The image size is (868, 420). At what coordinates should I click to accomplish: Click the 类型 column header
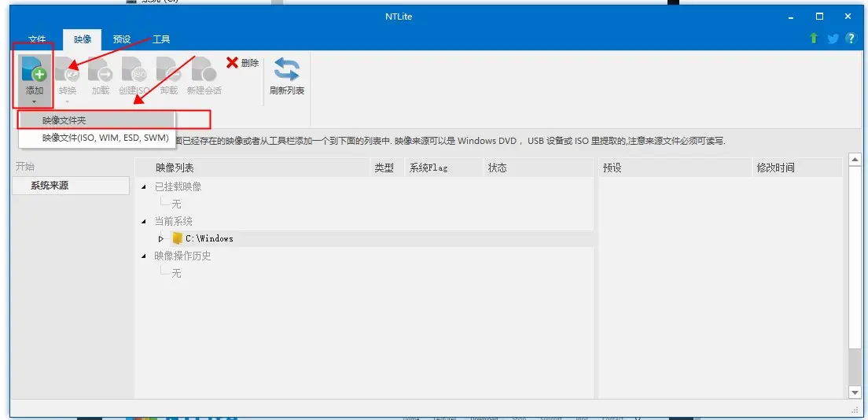[388, 168]
